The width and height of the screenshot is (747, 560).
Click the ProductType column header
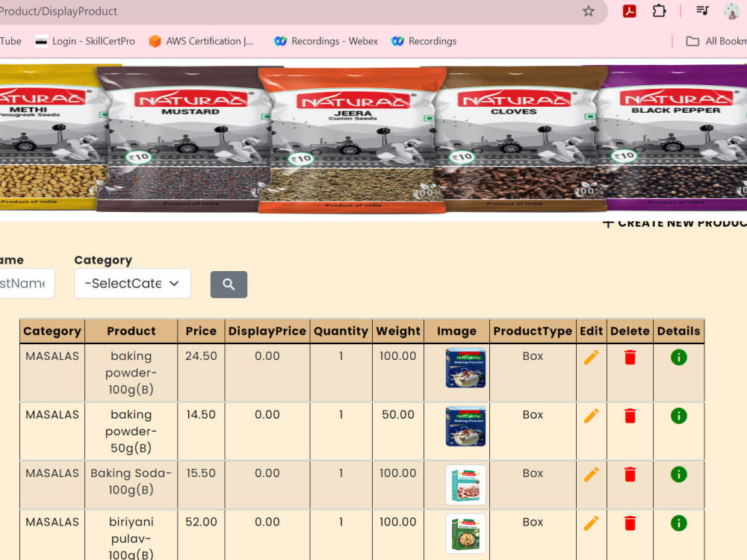[x=533, y=332]
